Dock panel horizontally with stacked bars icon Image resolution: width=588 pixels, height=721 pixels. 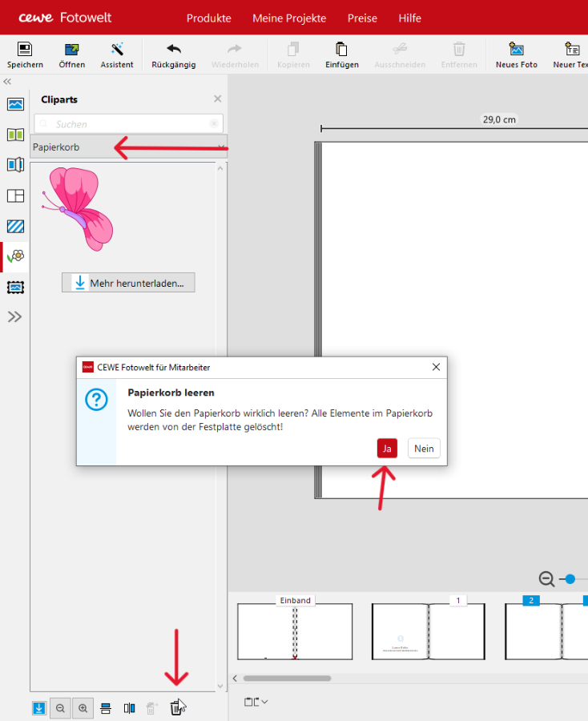click(x=106, y=708)
